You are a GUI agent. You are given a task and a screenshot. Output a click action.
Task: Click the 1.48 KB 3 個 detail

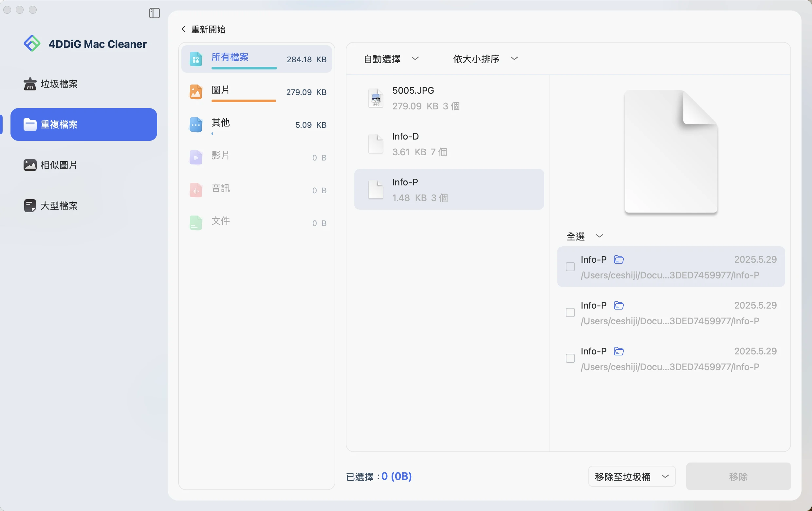(420, 198)
